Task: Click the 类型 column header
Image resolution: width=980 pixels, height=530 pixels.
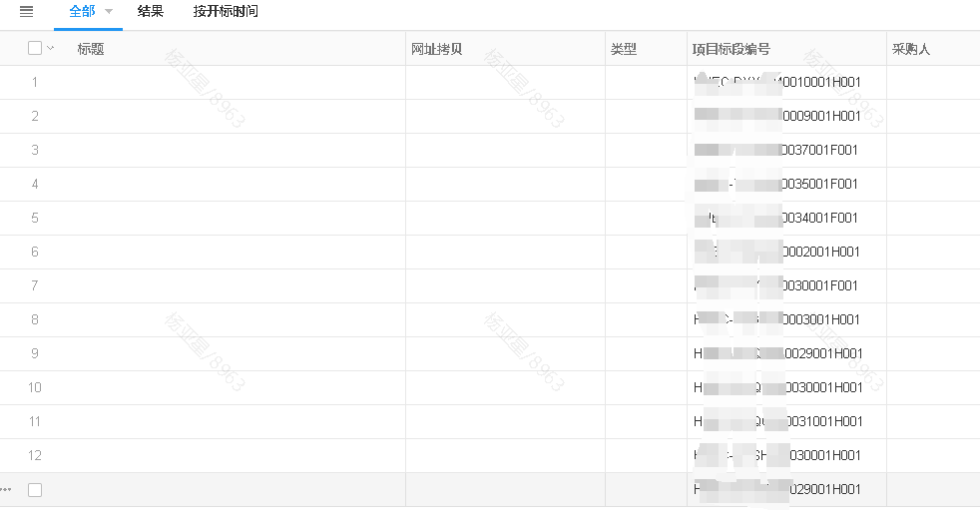Action: click(624, 49)
